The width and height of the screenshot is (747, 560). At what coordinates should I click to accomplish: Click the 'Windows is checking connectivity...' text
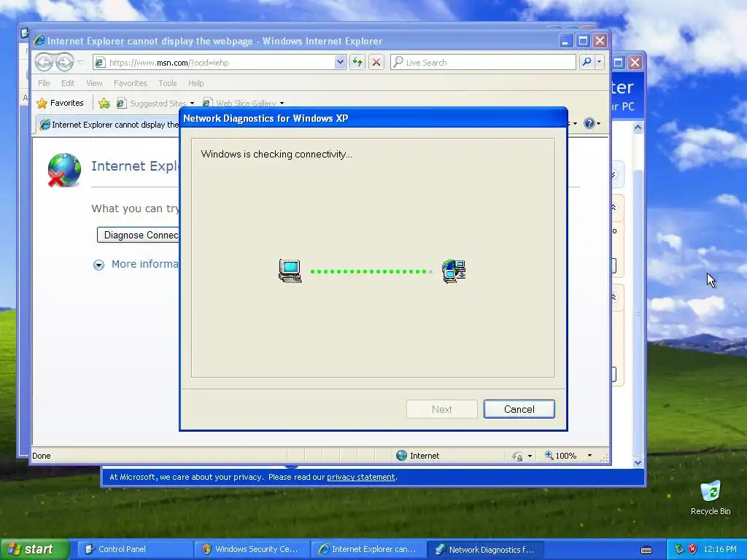[276, 155]
